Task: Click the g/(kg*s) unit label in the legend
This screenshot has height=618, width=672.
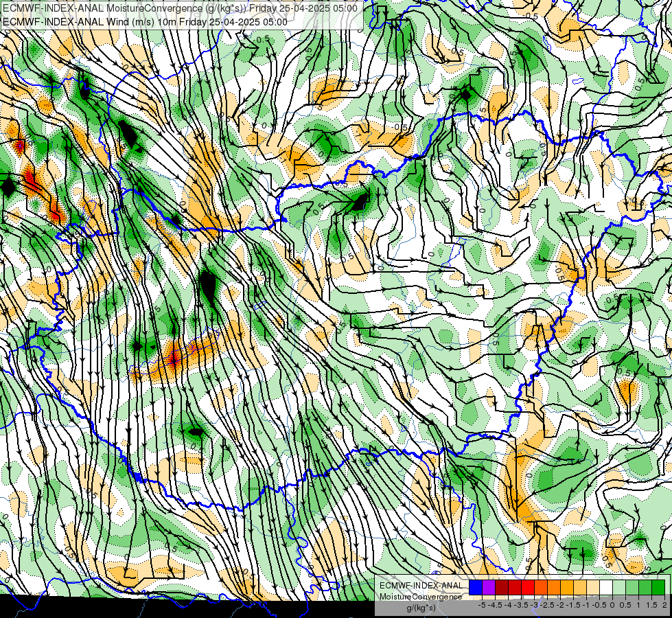Action: [x=421, y=608]
